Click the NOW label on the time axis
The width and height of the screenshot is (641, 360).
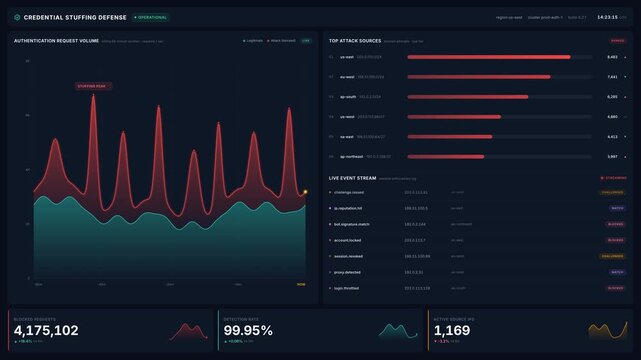(x=301, y=284)
